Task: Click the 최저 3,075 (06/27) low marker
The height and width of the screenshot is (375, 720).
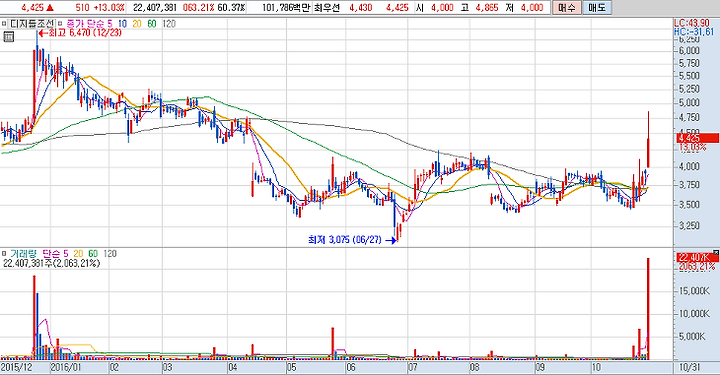Action: pos(352,240)
